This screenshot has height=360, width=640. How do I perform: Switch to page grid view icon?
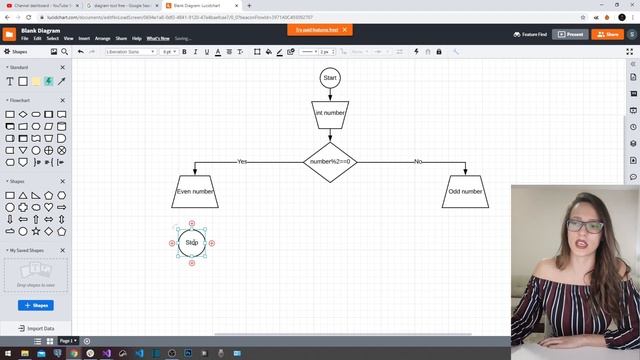pyautogui.click(x=50, y=341)
